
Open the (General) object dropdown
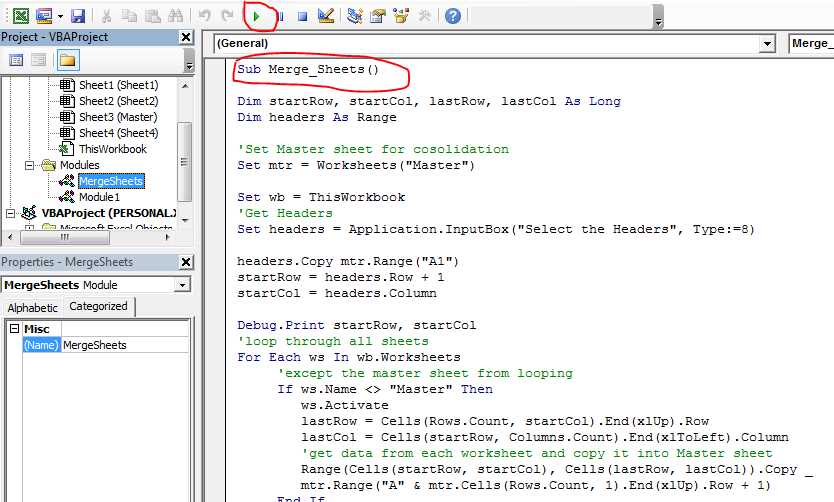766,44
